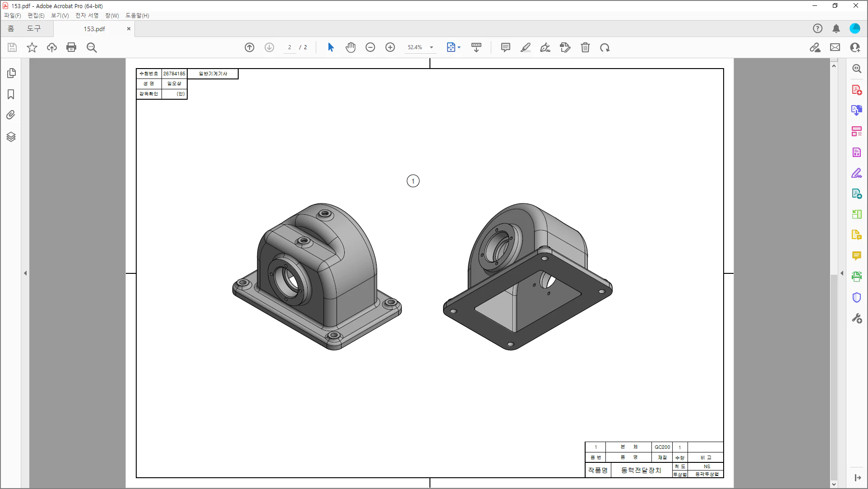The image size is (868, 489).
Task: Print the document
Action: 71,47
